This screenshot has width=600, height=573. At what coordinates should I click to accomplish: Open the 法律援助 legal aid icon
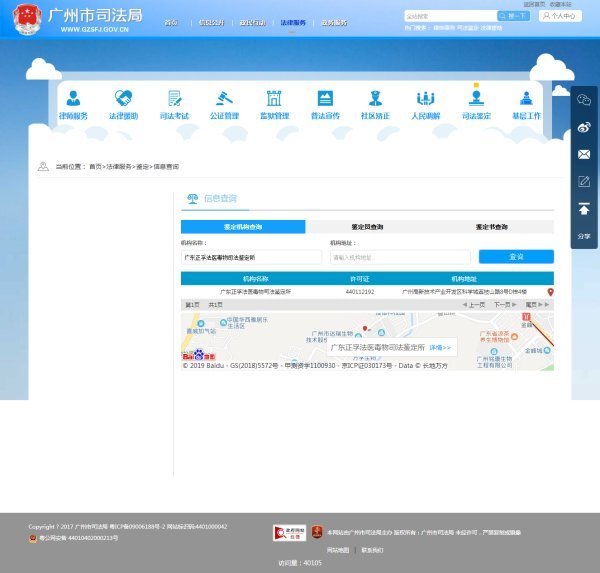point(123,99)
